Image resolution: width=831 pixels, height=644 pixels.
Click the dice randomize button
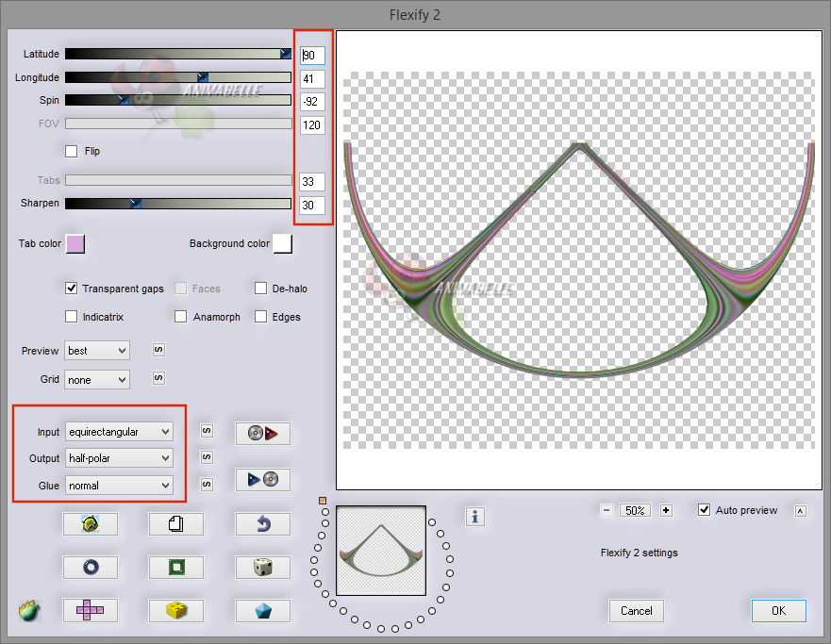(x=263, y=568)
